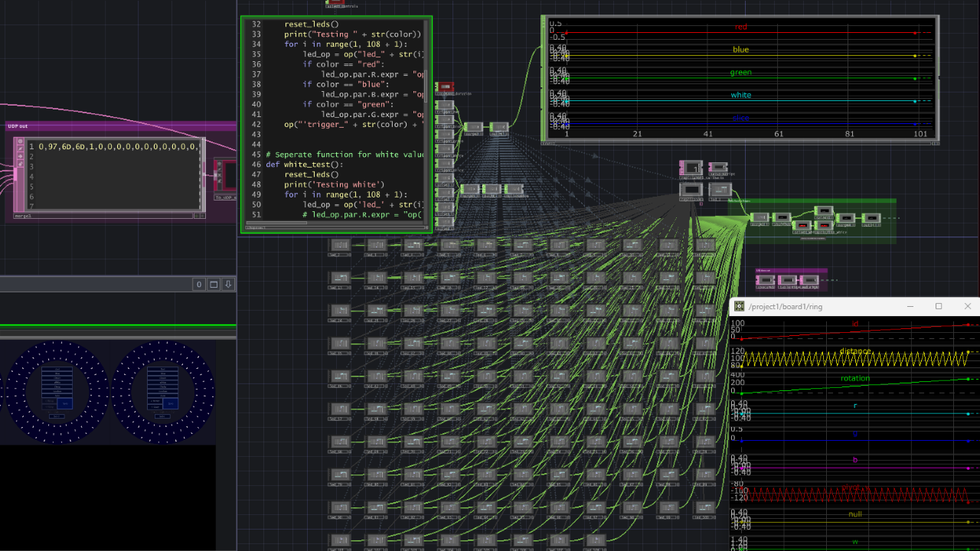Select first node in small purple group
Image resolution: width=980 pixels, height=551 pixels.
pyautogui.click(x=766, y=281)
